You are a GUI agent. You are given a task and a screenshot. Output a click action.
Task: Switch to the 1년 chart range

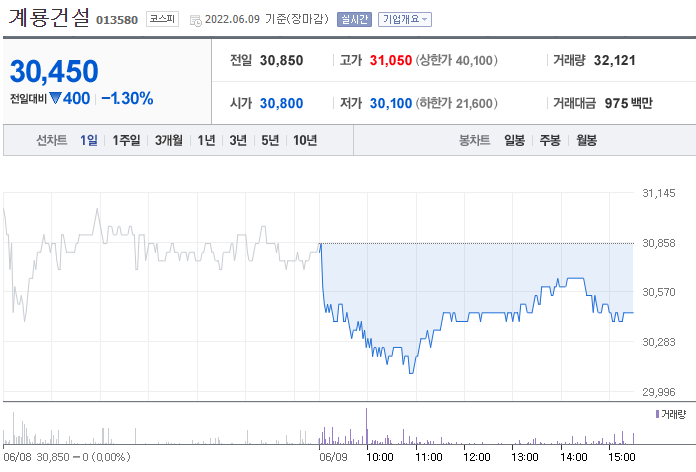tap(206, 140)
